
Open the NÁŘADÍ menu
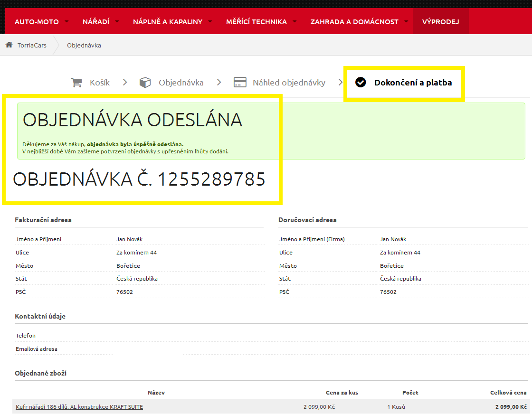point(96,22)
